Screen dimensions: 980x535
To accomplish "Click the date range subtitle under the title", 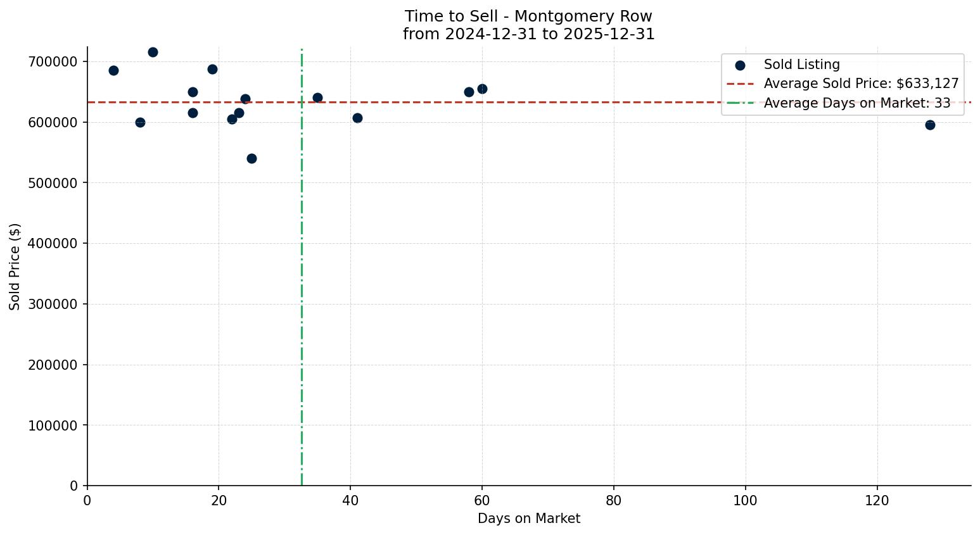I will 528,34.
